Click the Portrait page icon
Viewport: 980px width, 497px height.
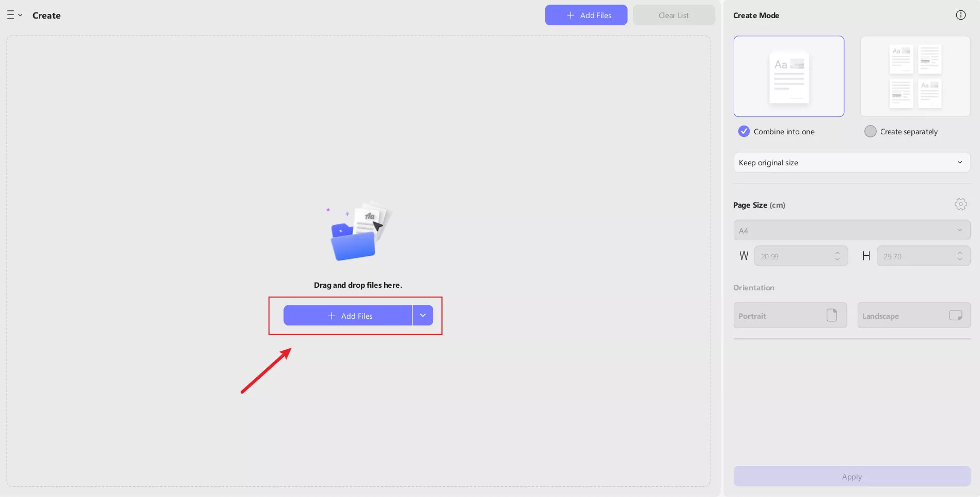[831, 315]
